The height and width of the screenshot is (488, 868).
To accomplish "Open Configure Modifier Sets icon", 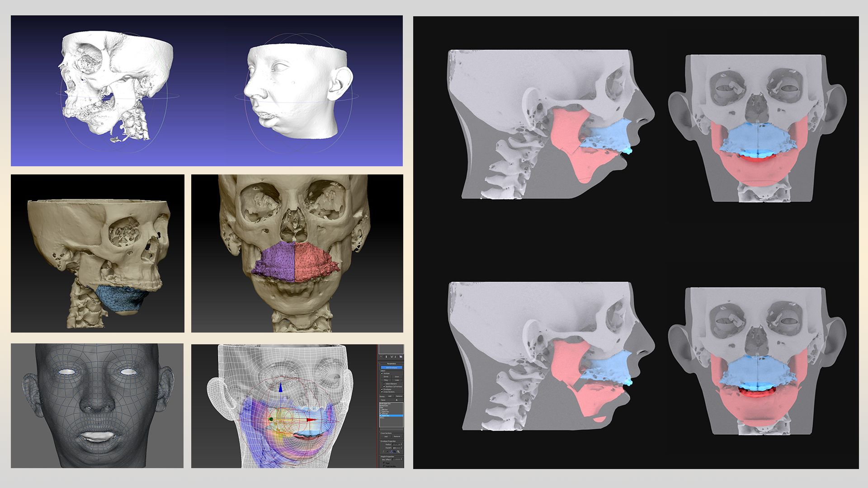I will (x=401, y=356).
